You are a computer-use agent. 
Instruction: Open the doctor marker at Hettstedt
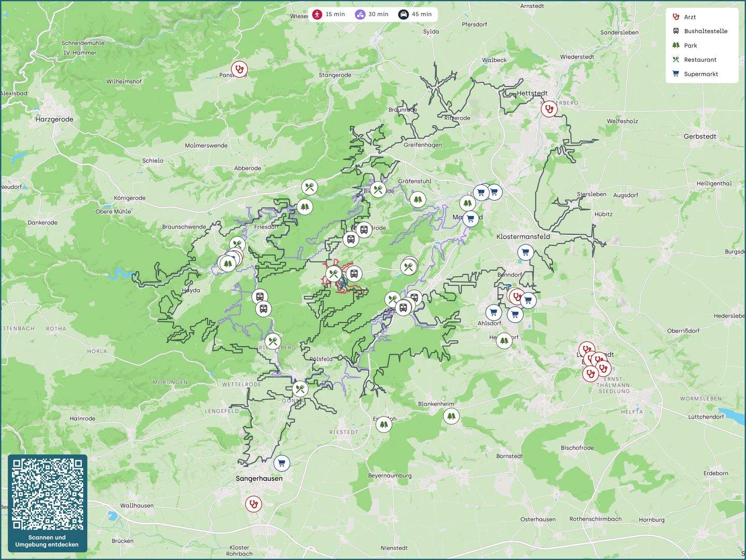[549, 109]
